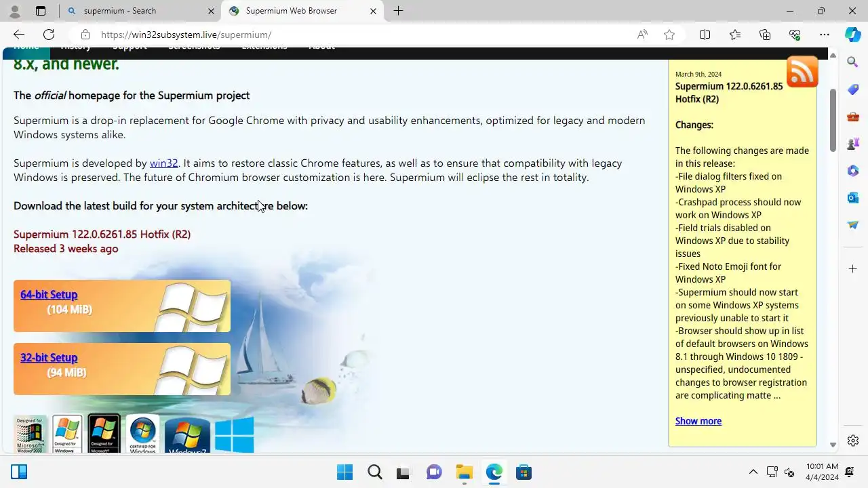Reload the page with the refresh icon
The image size is (868, 488).
49,35
